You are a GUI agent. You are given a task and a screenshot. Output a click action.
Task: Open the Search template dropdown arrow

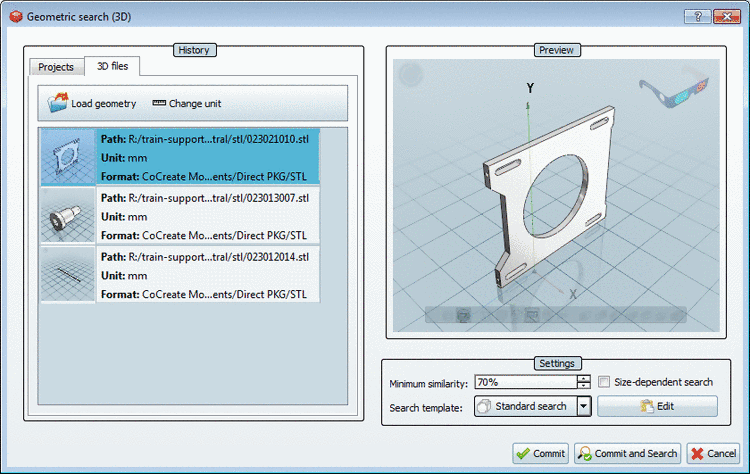click(582, 406)
